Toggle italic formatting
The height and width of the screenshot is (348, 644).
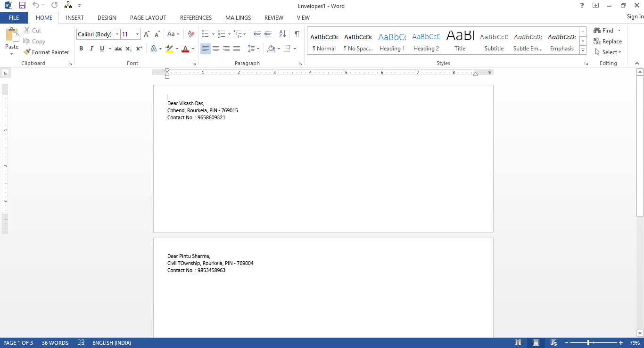click(x=91, y=49)
